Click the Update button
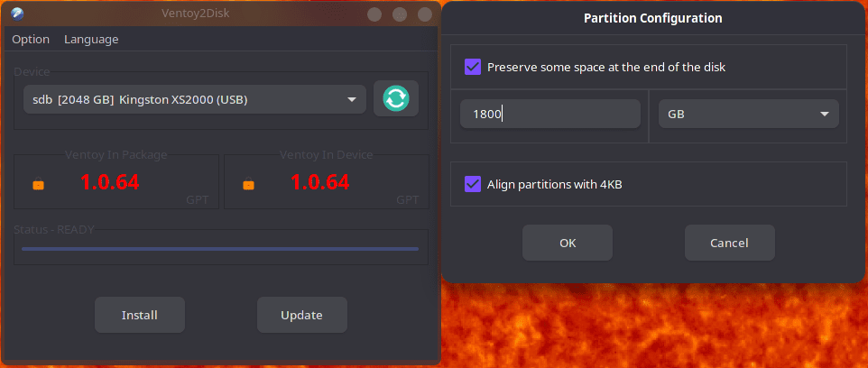 coord(301,315)
